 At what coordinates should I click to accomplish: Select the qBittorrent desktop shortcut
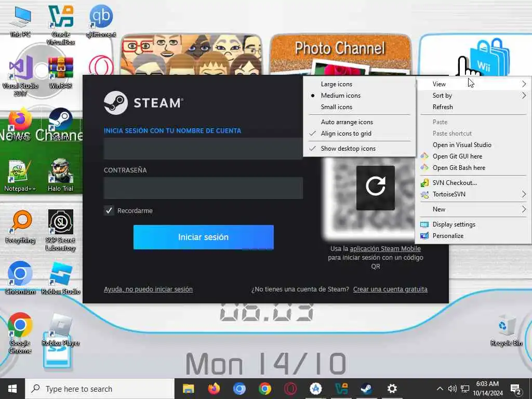pyautogui.click(x=101, y=21)
